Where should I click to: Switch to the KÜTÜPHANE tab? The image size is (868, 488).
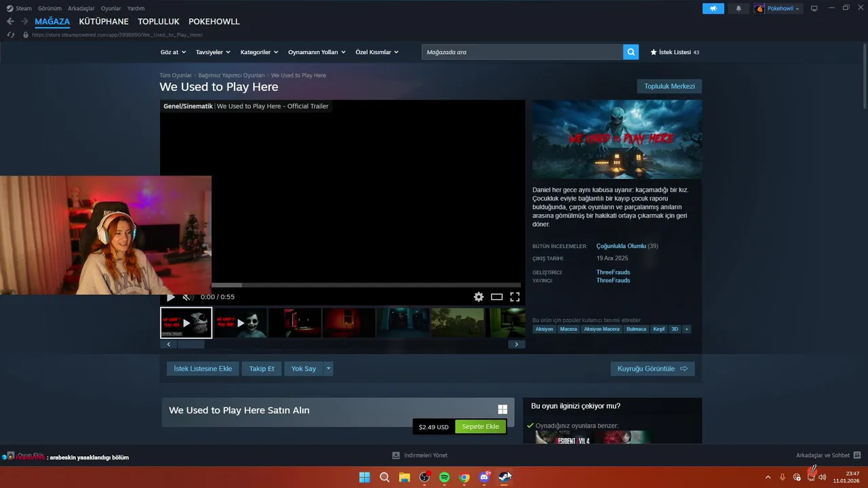pos(104,22)
